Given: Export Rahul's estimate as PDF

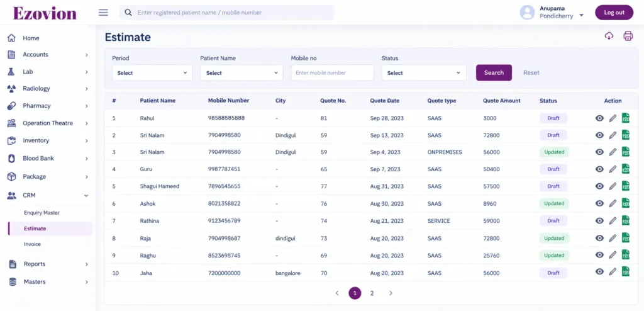Looking at the screenshot, I should 626,118.
